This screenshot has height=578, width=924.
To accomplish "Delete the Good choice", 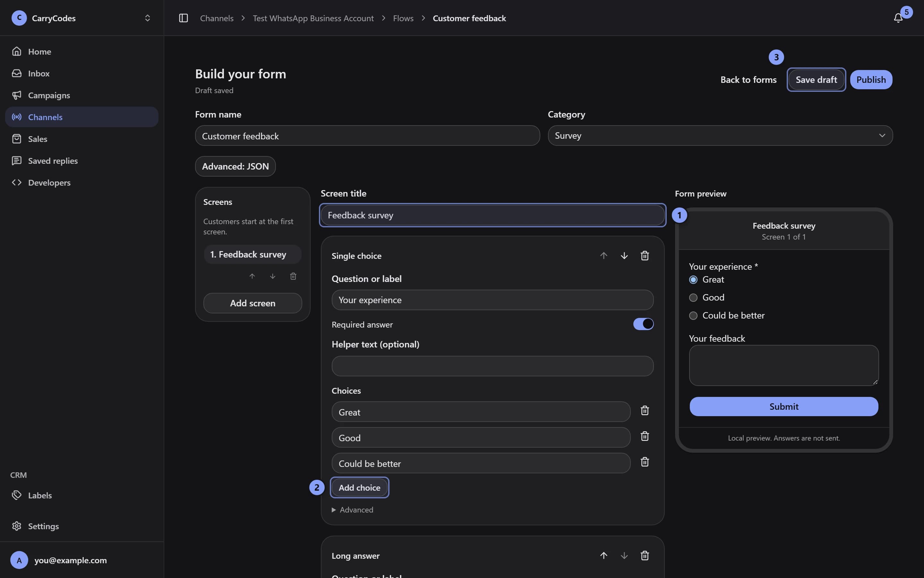I will (645, 436).
